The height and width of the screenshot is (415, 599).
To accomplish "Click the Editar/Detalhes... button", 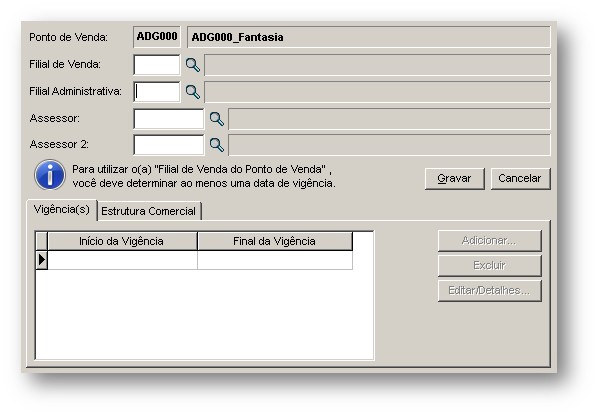I will [x=490, y=291].
